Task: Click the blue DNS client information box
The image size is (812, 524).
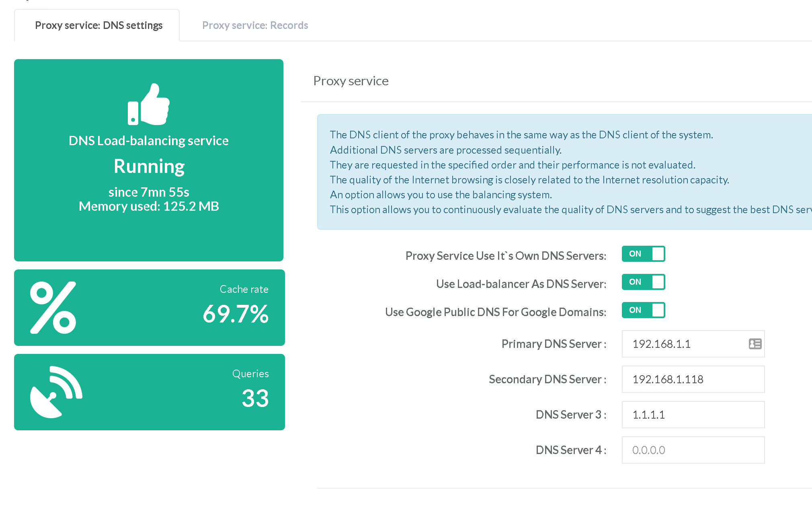Action: (x=563, y=172)
